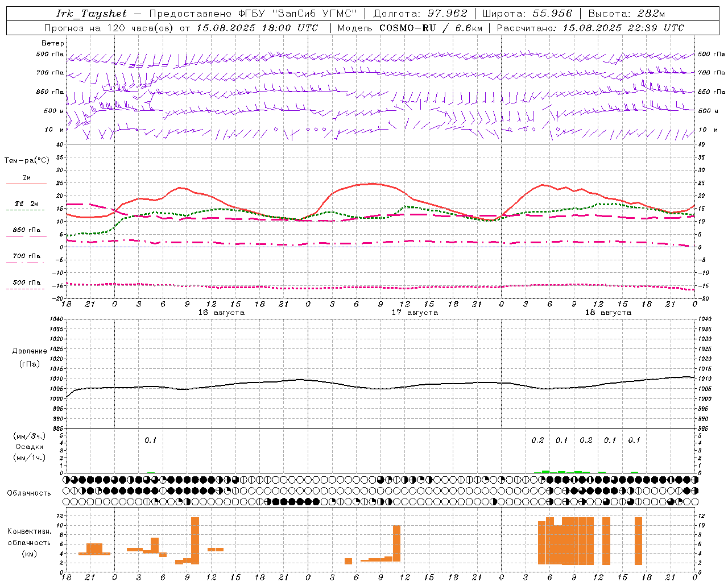Viewport: 728px width, 582px height.
Task: Click the left 10 м wind level label
Action: pos(55,130)
